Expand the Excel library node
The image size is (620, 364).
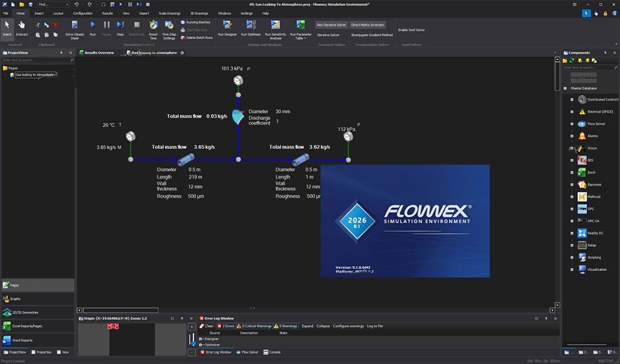tap(572, 172)
